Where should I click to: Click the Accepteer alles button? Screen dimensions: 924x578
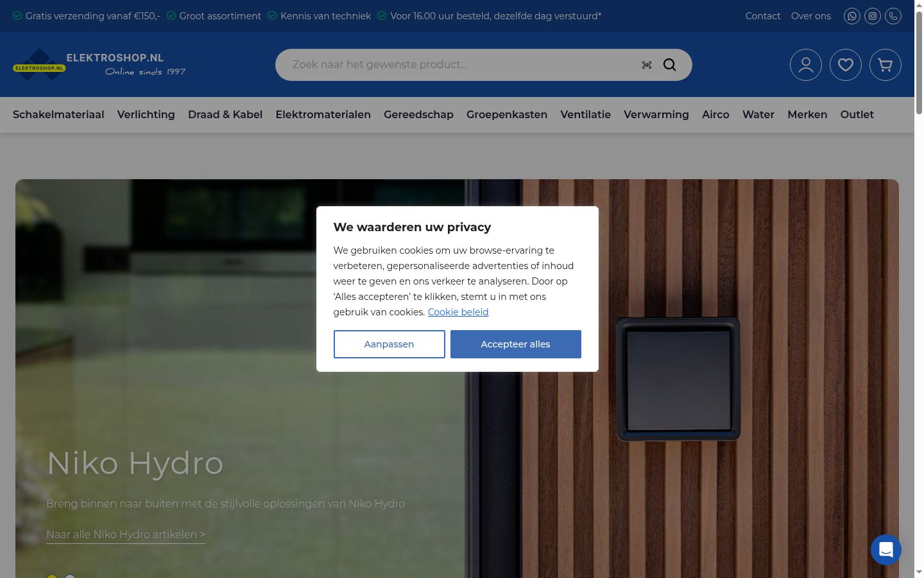[x=516, y=344]
